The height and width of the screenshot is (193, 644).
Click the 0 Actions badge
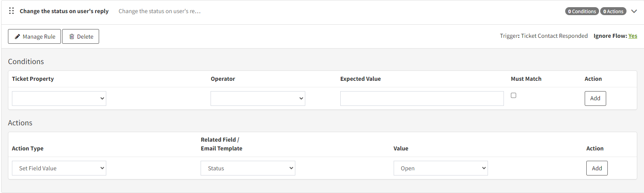coord(613,11)
